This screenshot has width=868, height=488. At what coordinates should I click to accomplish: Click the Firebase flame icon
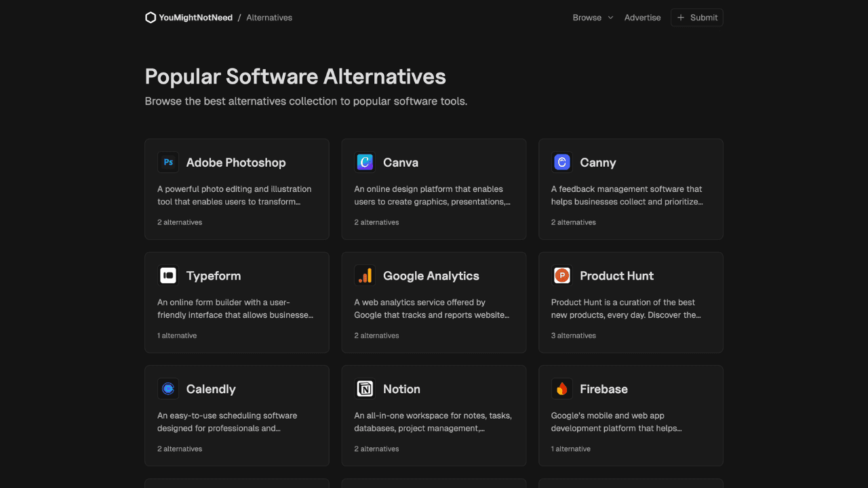pyautogui.click(x=561, y=389)
